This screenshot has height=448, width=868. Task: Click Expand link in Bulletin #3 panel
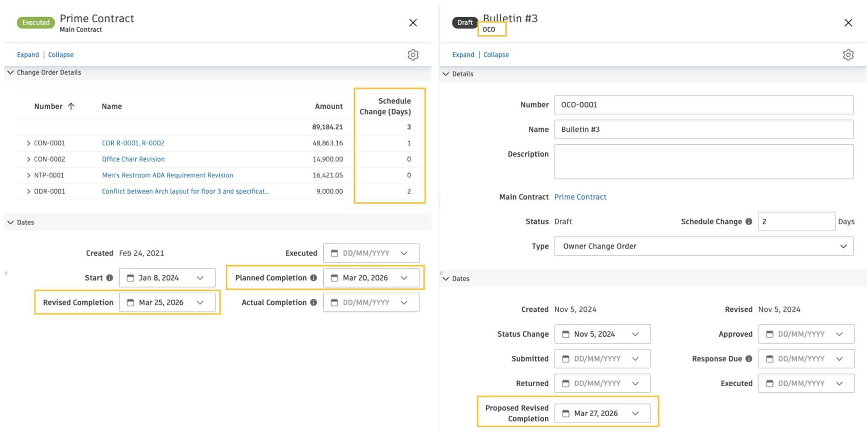tap(463, 55)
